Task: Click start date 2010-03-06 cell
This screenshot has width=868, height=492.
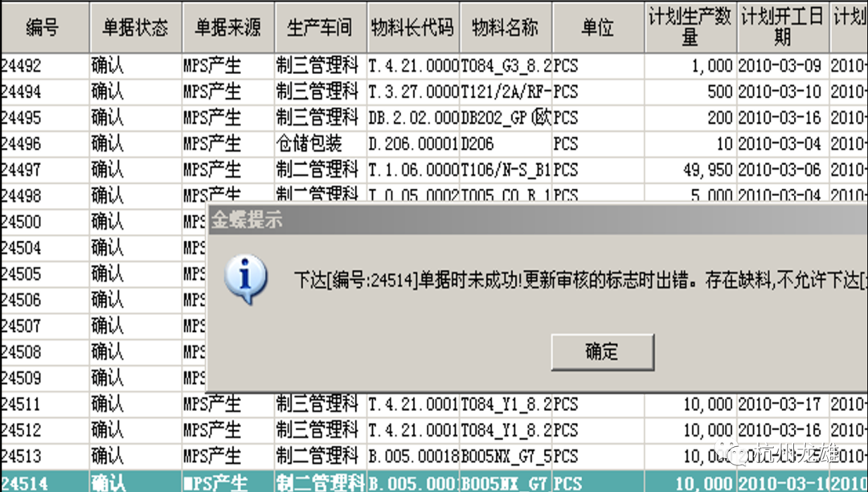Action: pos(783,170)
